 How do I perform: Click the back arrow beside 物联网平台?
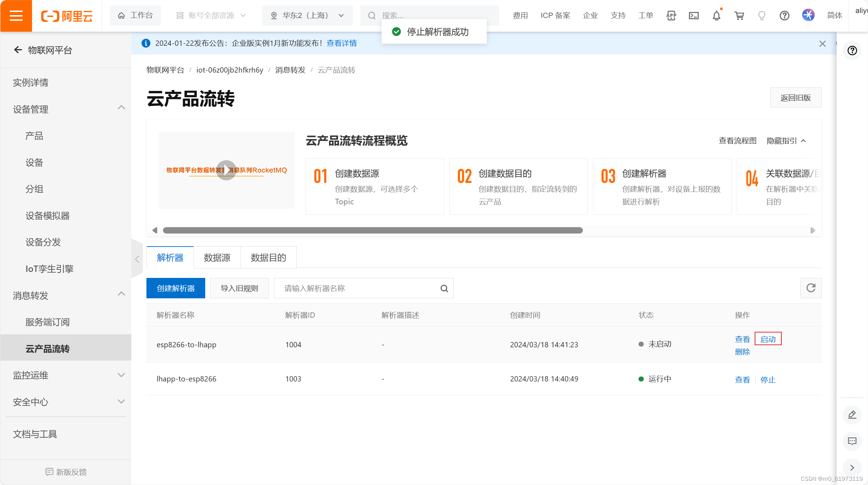click(x=18, y=50)
